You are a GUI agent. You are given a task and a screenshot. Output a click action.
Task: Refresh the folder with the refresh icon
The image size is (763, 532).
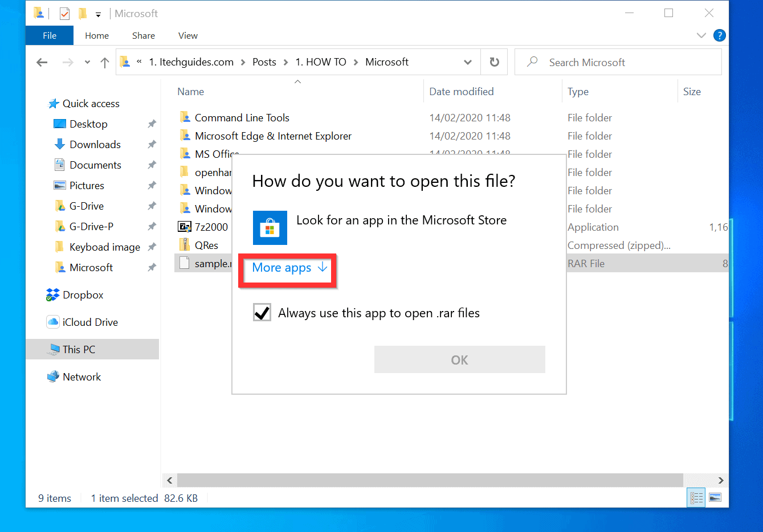(x=493, y=62)
